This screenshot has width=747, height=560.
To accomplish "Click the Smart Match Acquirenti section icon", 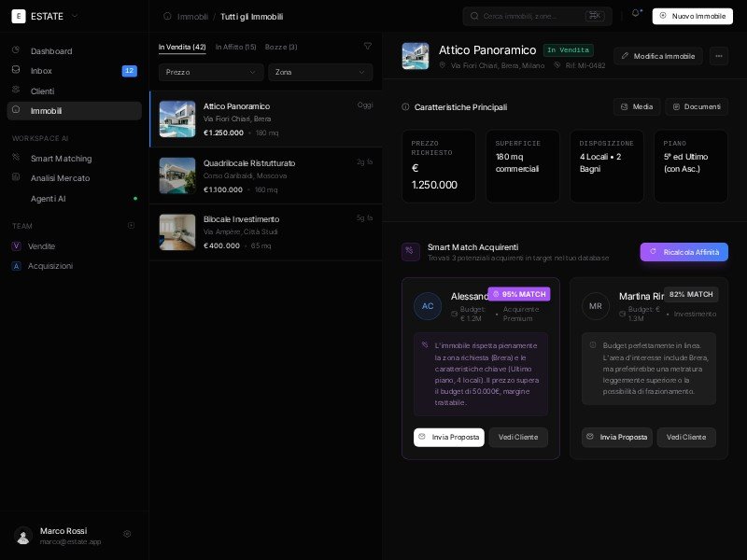I will 411,252.
